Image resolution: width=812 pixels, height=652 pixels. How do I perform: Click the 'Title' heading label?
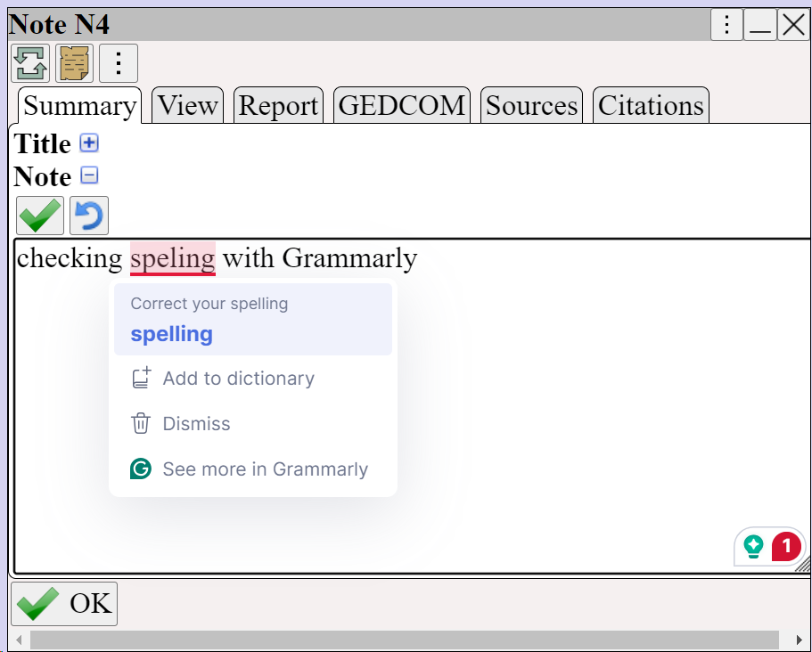click(42, 143)
